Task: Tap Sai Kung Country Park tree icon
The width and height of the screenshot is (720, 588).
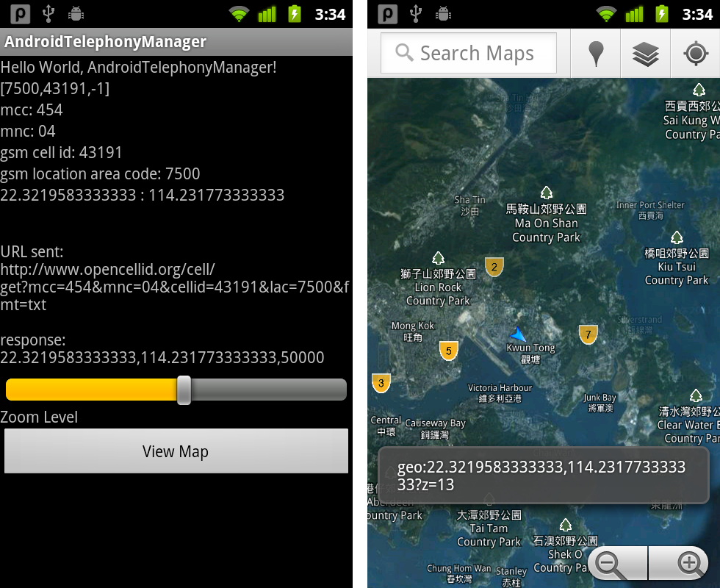Action: [699, 89]
